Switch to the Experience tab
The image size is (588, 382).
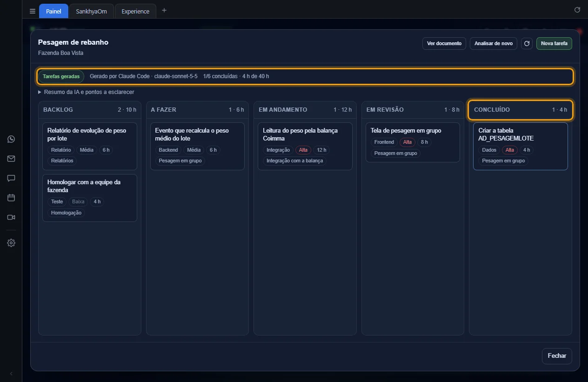click(x=135, y=11)
